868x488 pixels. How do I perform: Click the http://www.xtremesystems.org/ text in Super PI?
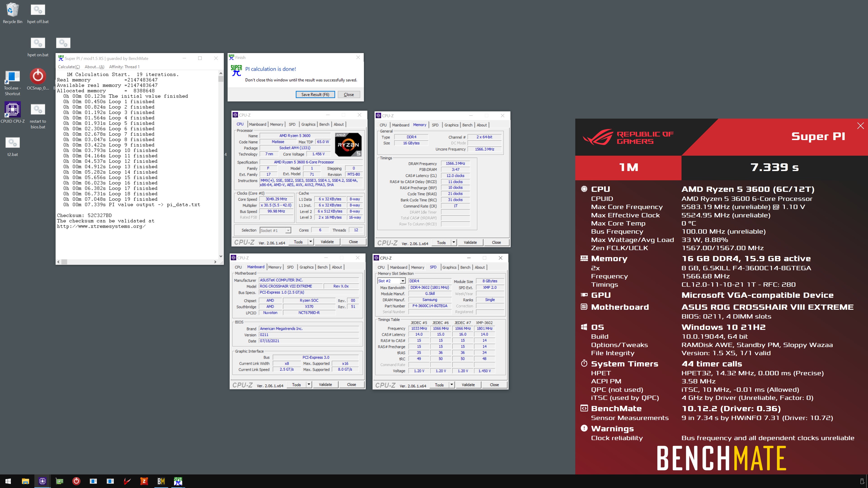coord(101,226)
